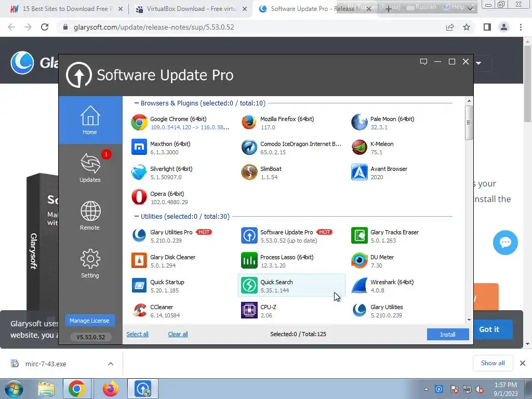This screenshot has height=399, width=532.
Task: Click 'Selected:0 / Total:125' status text
Action: 298,334
